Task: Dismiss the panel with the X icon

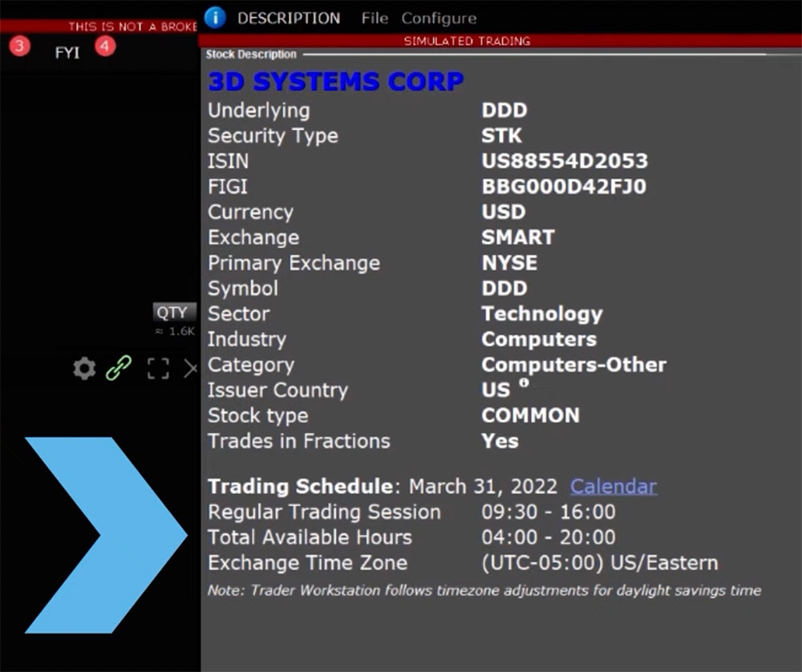Action: coord(191,368)
